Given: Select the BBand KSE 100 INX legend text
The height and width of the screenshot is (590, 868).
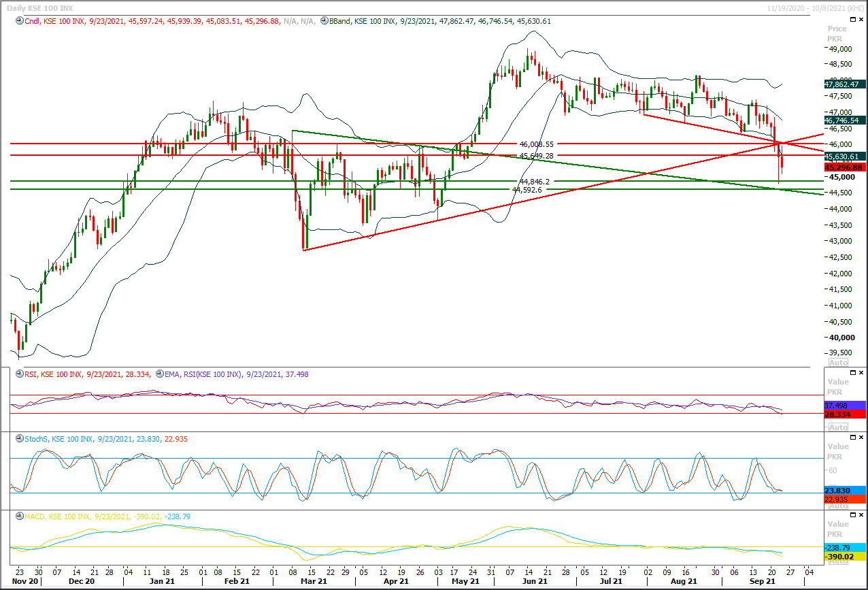Looking at the screenshot, I should (x=439, y=21).
